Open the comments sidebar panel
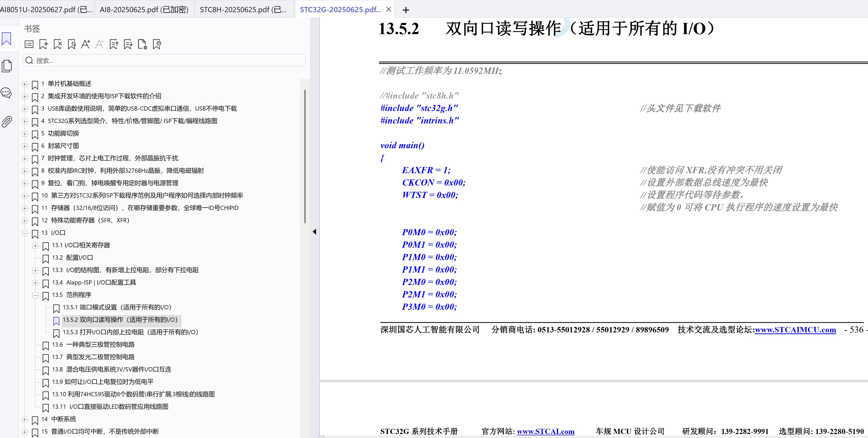Screen dimensions: 868x438 pos(6,93)
